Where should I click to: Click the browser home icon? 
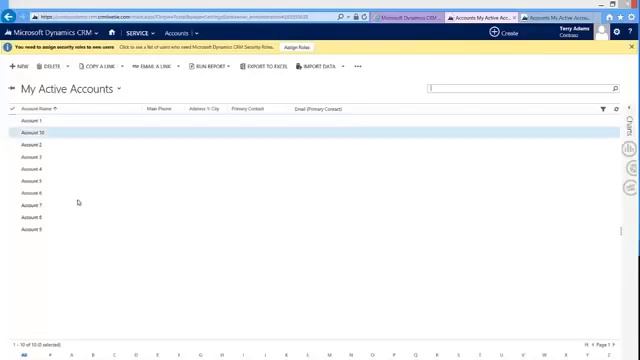[609, 17]
